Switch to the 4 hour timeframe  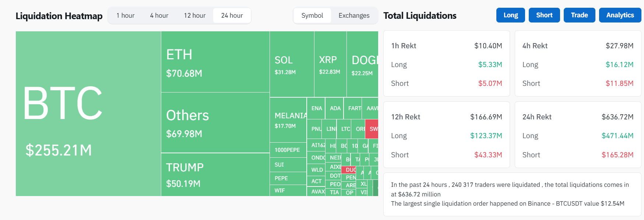(159, 15)
